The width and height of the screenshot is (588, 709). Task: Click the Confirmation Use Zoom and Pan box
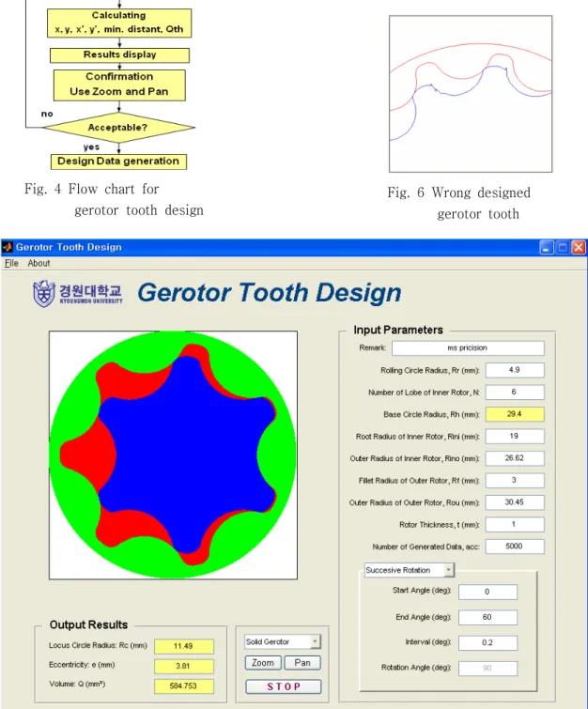(119, 85)
